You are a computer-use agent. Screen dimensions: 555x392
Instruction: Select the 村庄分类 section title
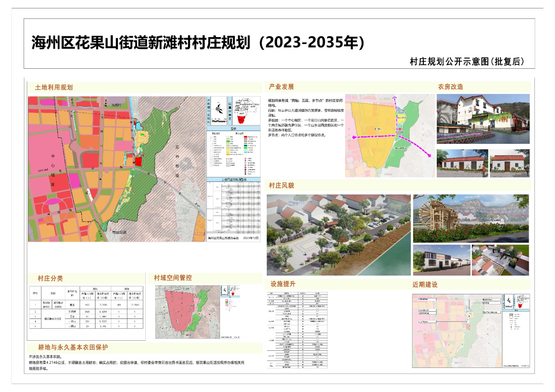pos(50,278)
